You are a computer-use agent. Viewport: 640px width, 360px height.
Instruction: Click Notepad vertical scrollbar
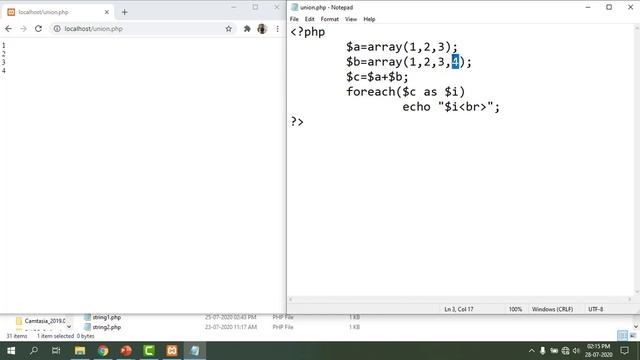click(x=637, y=160)
